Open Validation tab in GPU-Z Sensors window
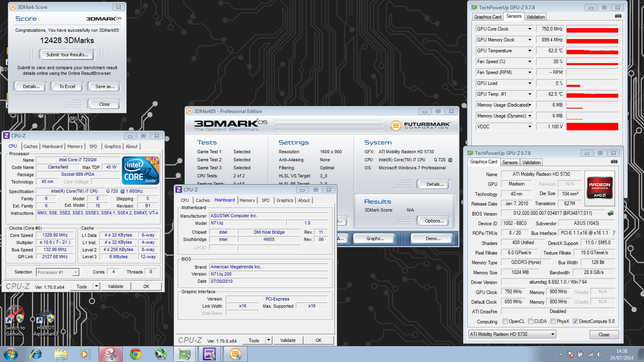This screenshot has height=362, width=644. tap(536, 17)
